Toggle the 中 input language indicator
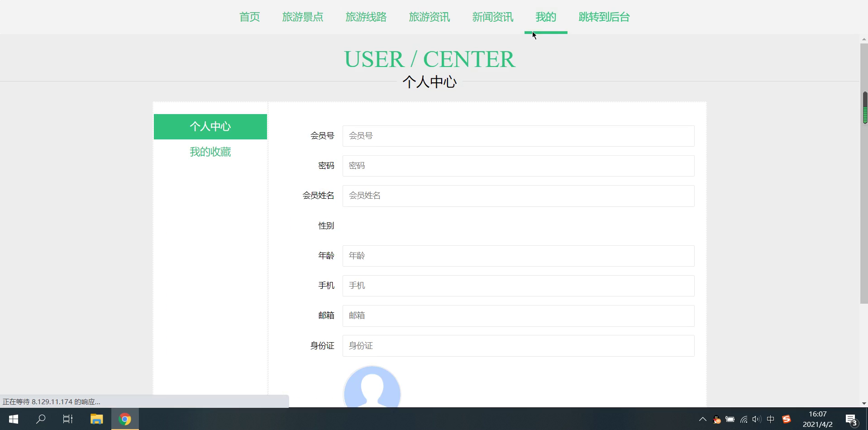This screenshot has height=430, width=868. (x=771, y=419)
